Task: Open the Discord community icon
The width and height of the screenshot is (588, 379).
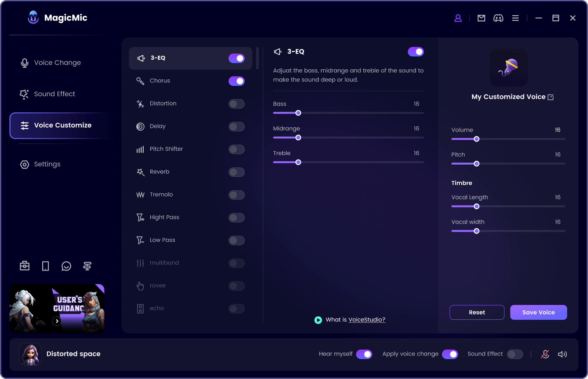Action: click(498, 18)
